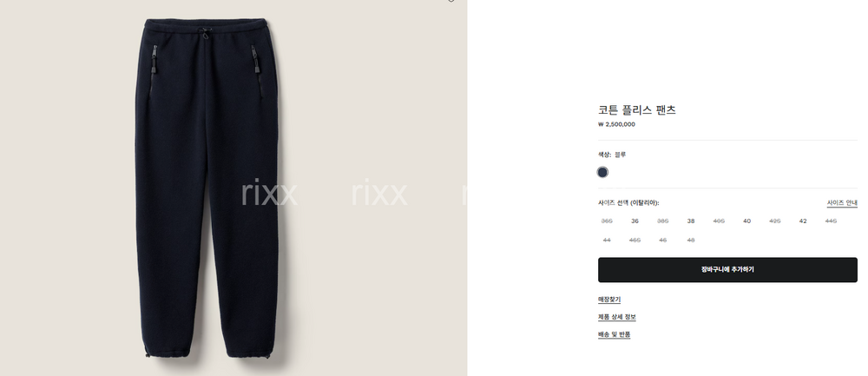Select the blue color swatch

pos(602,172)
